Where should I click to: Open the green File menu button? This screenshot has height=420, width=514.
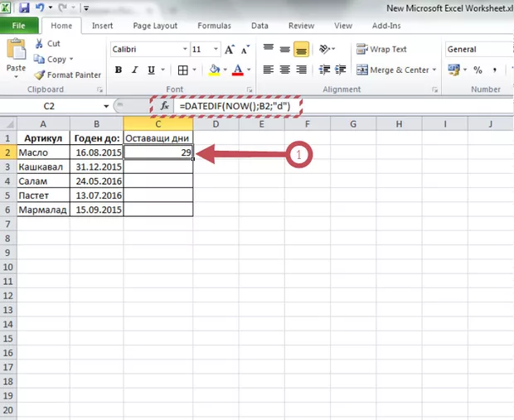pyautogui.click(x=18, y=26)
